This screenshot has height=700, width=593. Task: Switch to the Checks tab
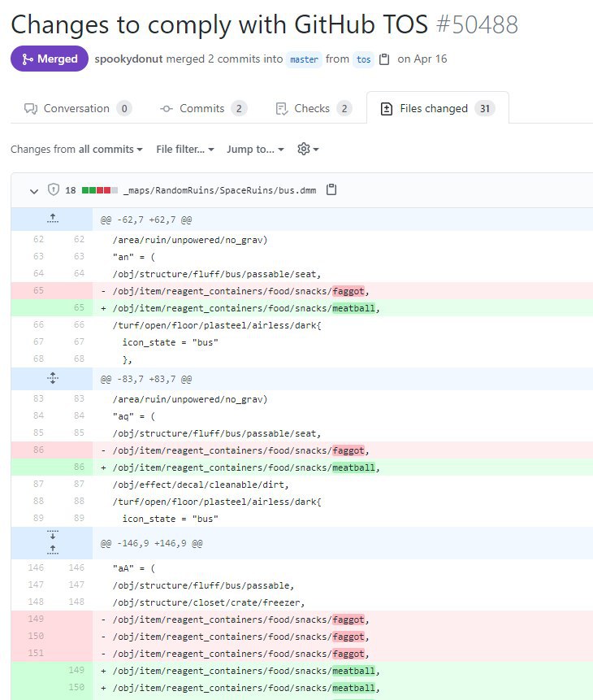click(314, 108)
